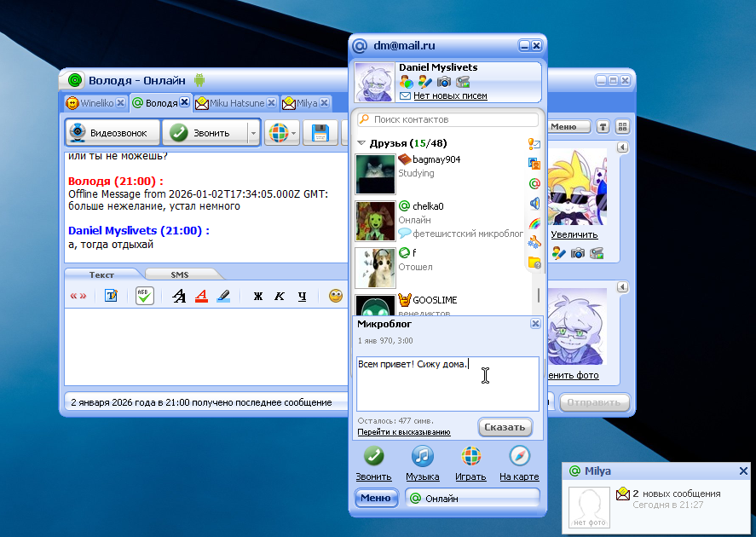Click the rainbow themes icon in the sidebar

click(534, 223)
